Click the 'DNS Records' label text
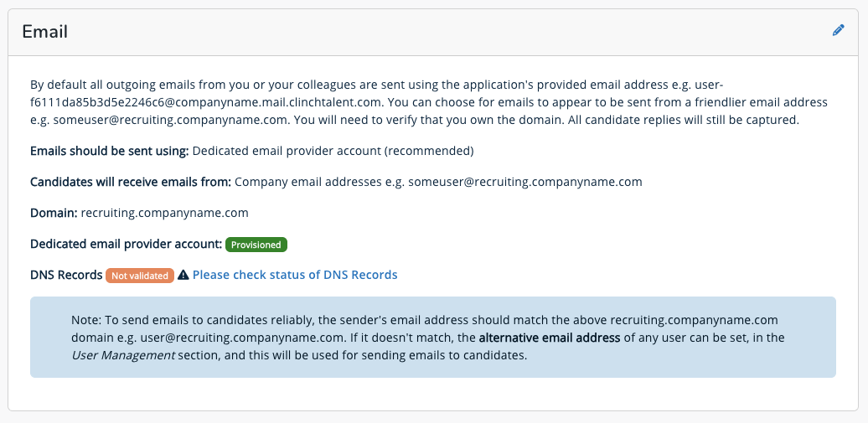Image resolution: width=868 pixels, height=423 pixels. tap(66, 275)
